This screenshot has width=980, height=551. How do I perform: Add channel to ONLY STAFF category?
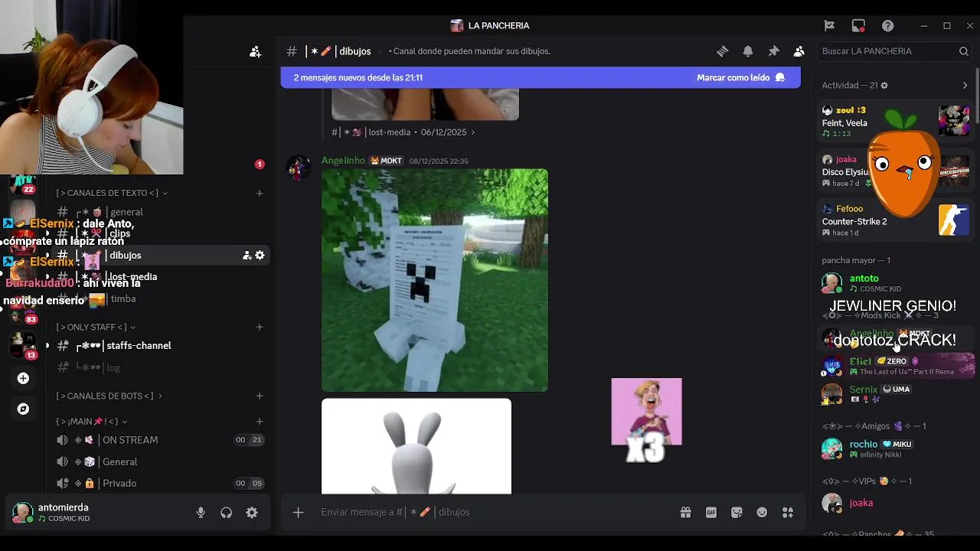click(x=260, y=327)
